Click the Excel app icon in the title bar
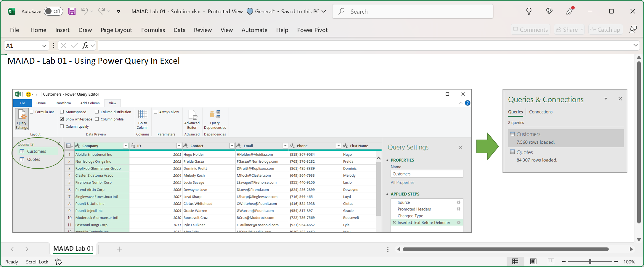 (11, 11)
